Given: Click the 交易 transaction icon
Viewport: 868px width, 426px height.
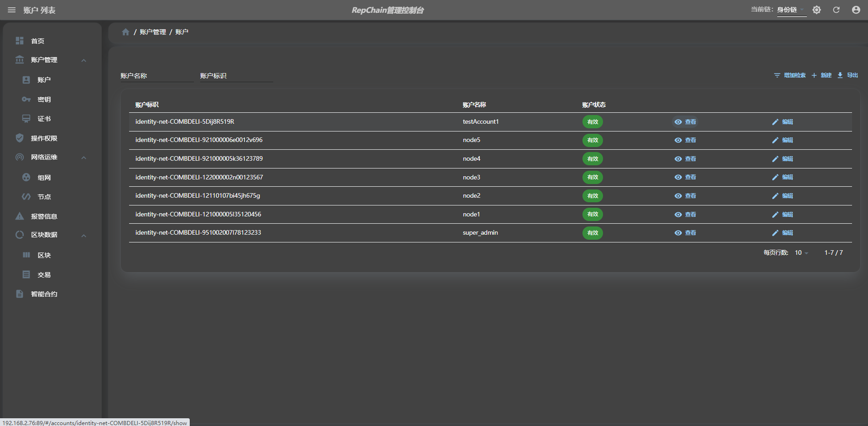Looking at the screenshot, I should [26, 274].
